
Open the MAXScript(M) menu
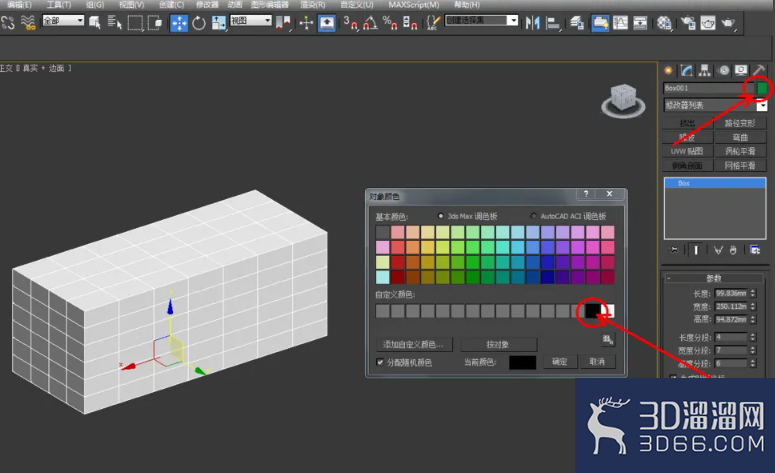414,4
